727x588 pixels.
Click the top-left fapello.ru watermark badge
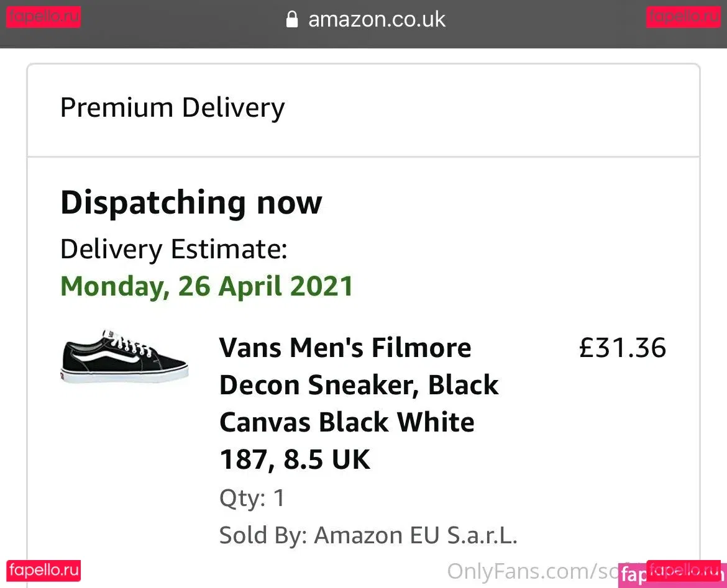point(43,17)
